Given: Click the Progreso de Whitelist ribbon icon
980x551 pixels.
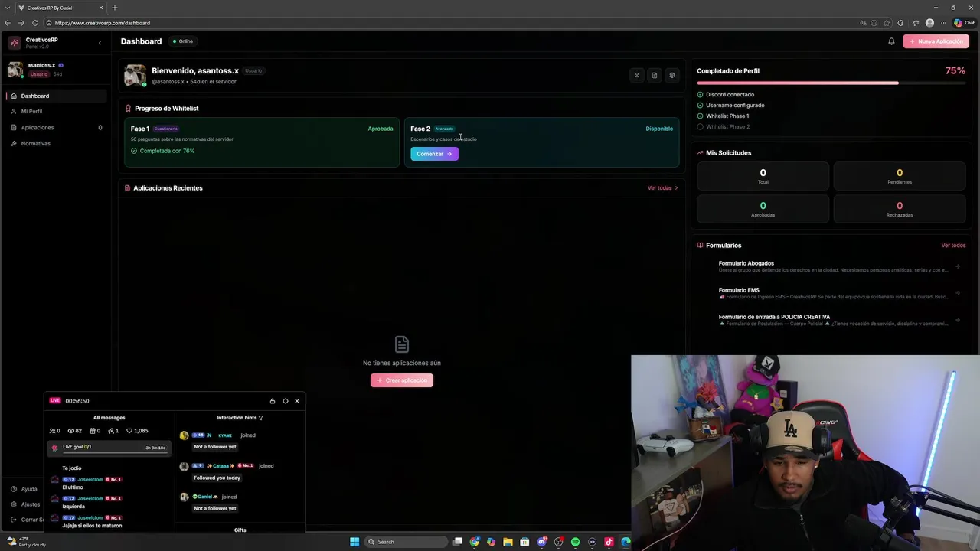Looking at the screenshot, I should pyautogui.click(x=128, y=109).
